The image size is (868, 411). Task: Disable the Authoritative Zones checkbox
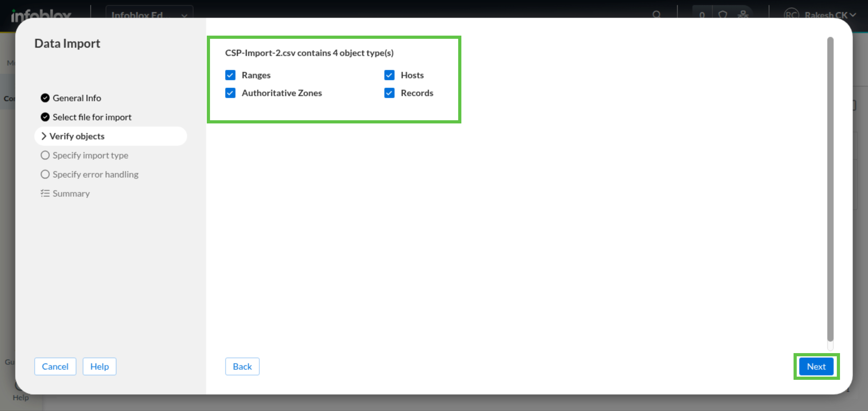tap(230, 93)
